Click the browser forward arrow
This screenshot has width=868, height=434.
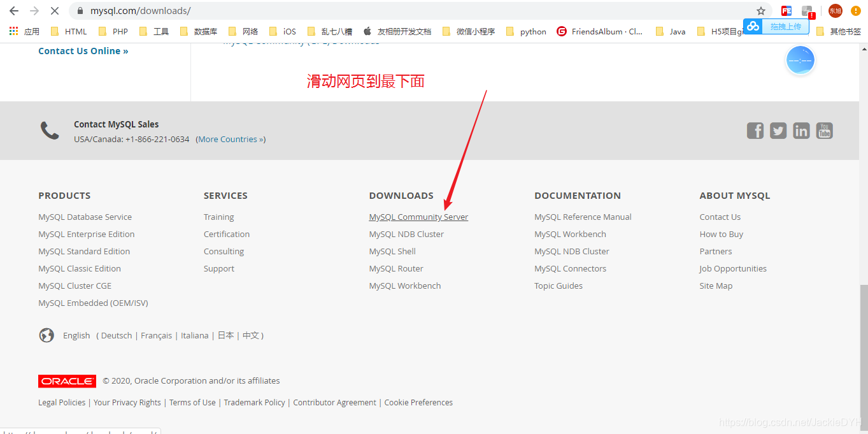click(x=34, y=11)
